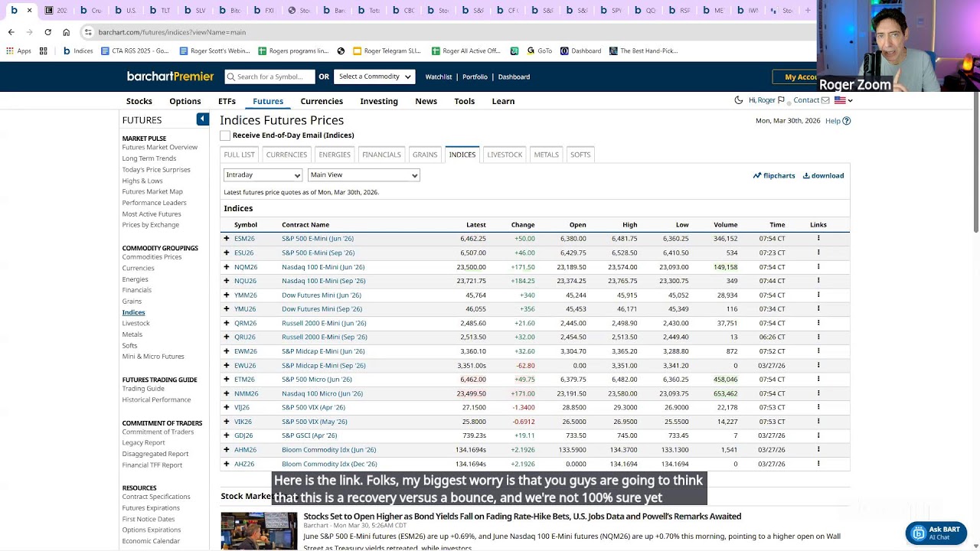
Task: Expand the EWM26 row plus
Action: (226, 351)
